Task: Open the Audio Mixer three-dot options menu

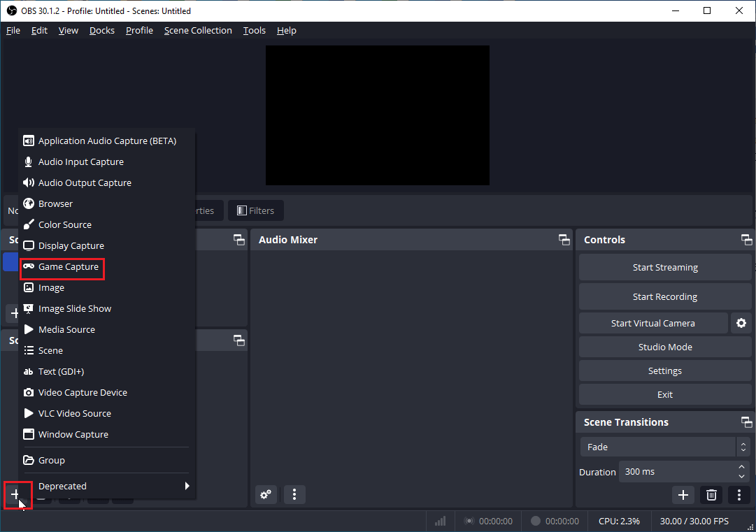Action: pos(294,494)
